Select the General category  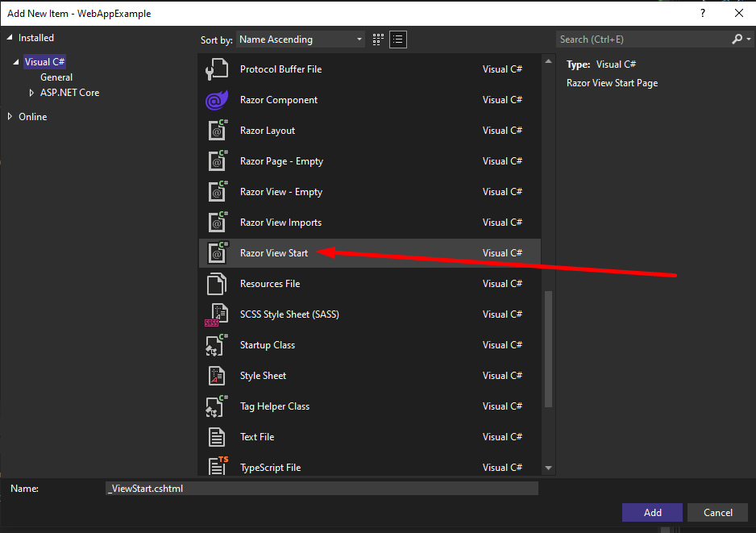coord(56,77)
